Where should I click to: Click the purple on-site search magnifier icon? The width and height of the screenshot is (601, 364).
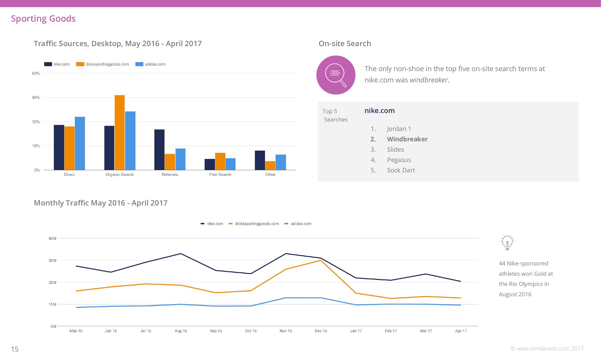point(336,75)
